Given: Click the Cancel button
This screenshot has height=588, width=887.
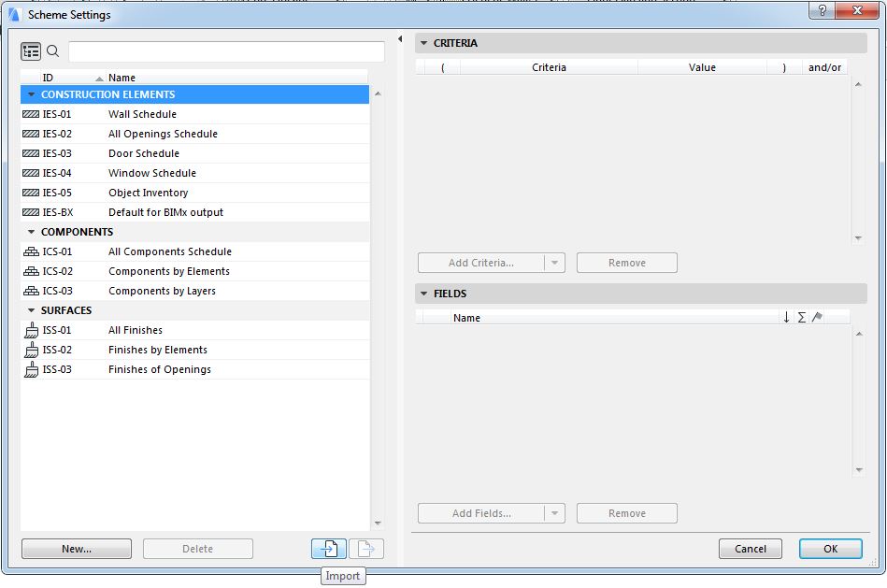Looking at the screenshot, I should pyautogui.click(x=751, y=549).
